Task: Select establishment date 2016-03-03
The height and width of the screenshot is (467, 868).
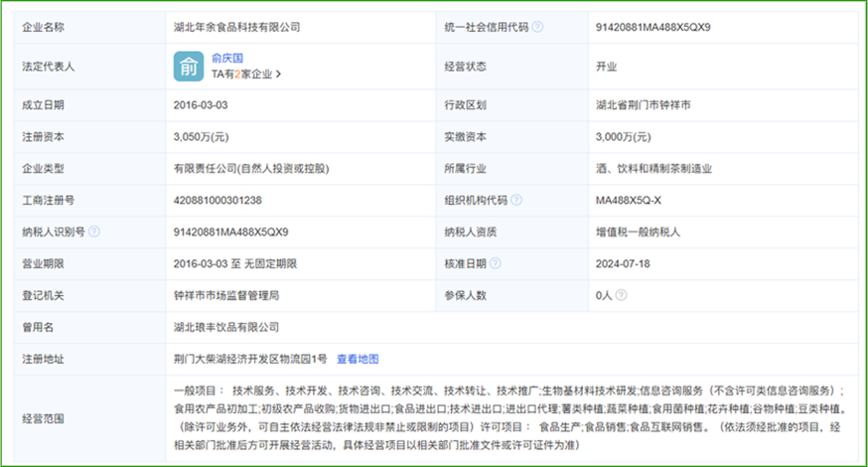Action: pos(201,105)
